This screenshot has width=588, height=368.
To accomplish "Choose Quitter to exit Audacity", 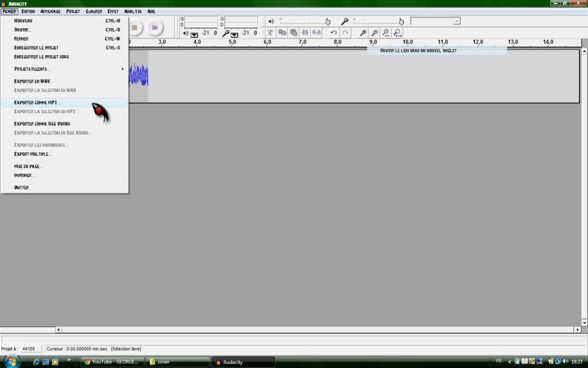I will [64, 187].
